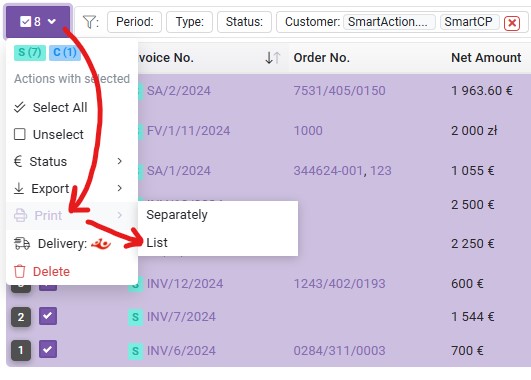Click the red trash can icon

click(x=20, y=271)
